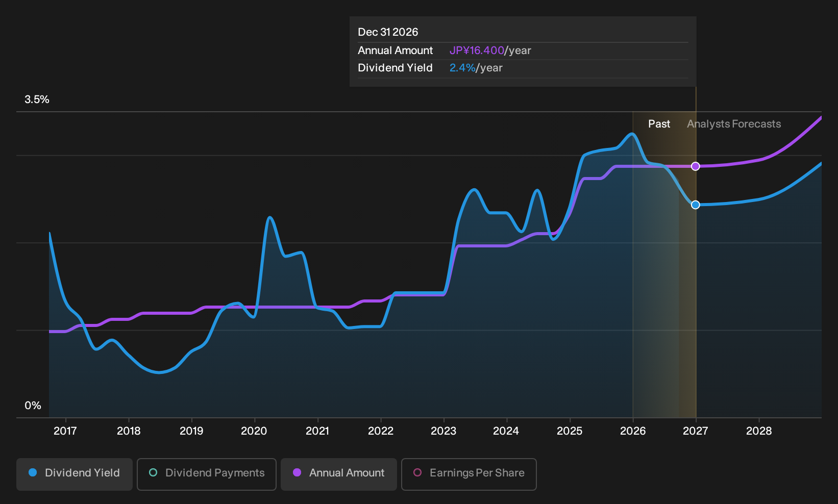The width and height of the screenshot is (838, 504).
Task: Click the blue Dividend Yield data point
Action: click(x=696, y=205)
